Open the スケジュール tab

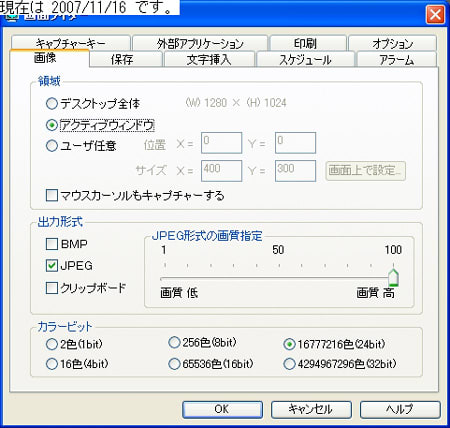pyautogui.click(x=305, y=59)
